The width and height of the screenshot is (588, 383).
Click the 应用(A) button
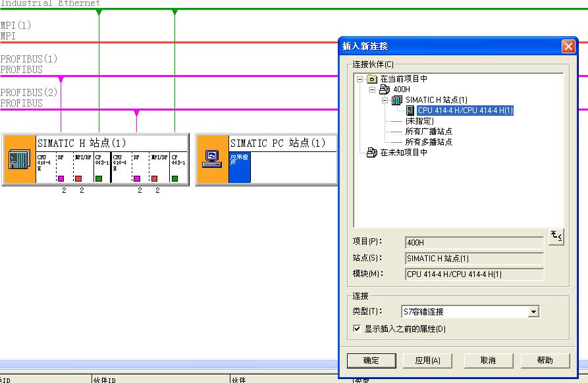click(x=427, y=361)
